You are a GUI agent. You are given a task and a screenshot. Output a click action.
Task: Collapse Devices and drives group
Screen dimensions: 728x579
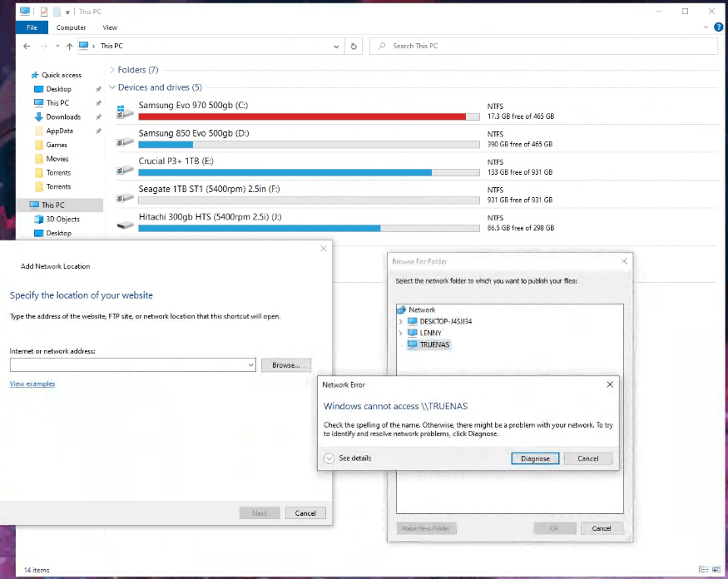pyautogui.click(x=111, y=87)
